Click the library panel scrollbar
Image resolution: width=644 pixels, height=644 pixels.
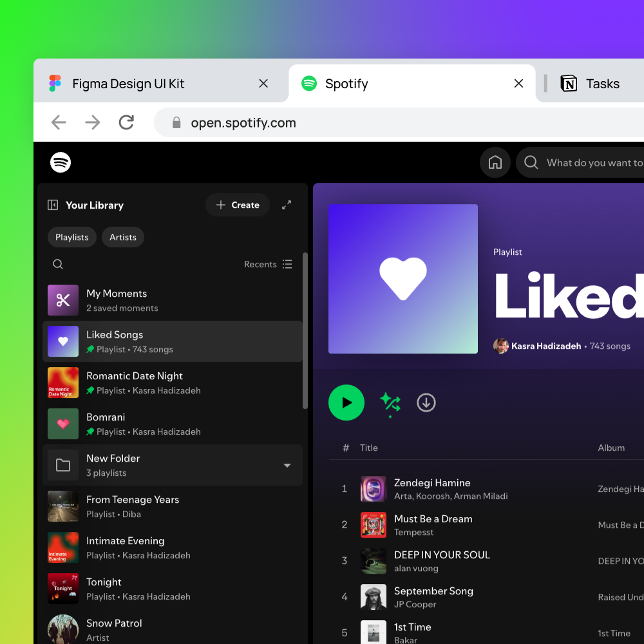tap(305, 330)
